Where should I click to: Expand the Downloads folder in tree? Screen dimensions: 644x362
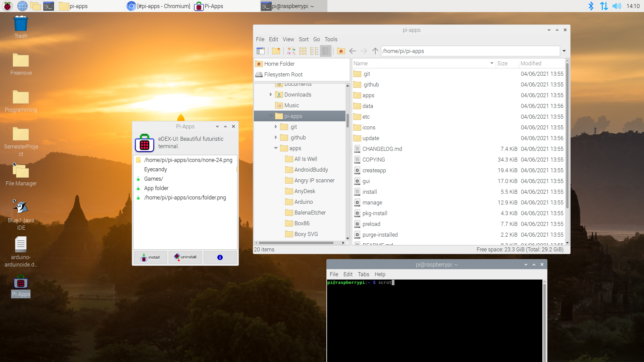click(x=271, y=95)
